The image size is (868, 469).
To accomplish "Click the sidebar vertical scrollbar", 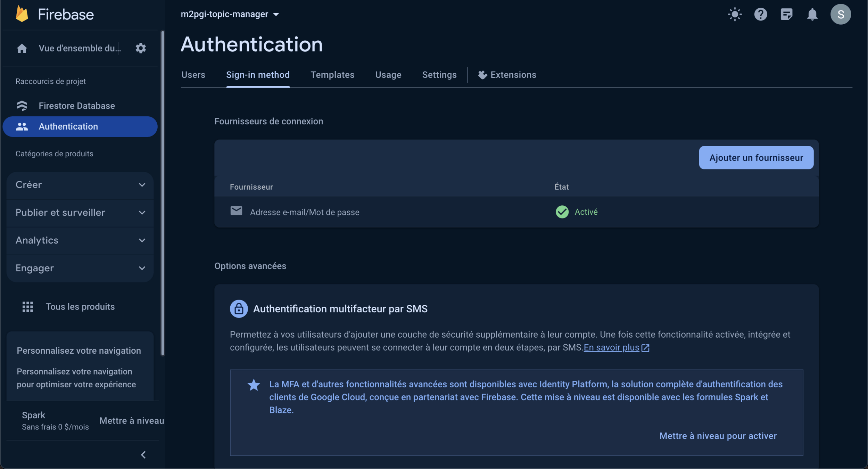I will (163, 193).
